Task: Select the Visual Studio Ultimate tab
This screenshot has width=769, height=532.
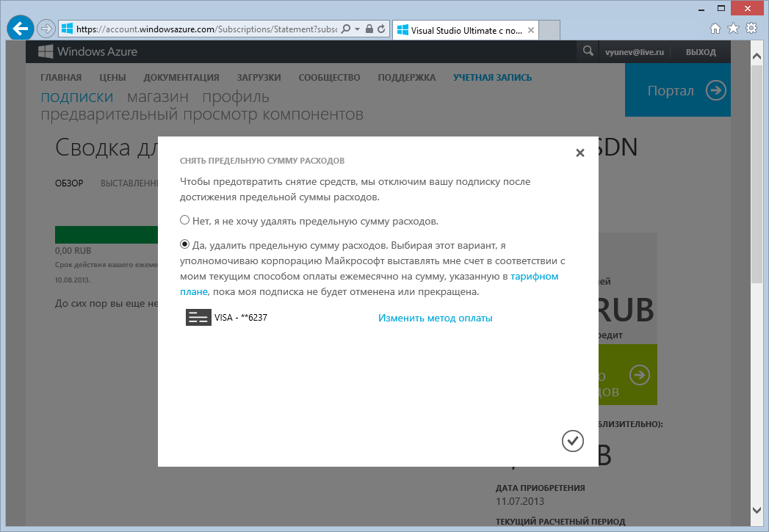Action: pyautogui.click(x=466, y=30)
